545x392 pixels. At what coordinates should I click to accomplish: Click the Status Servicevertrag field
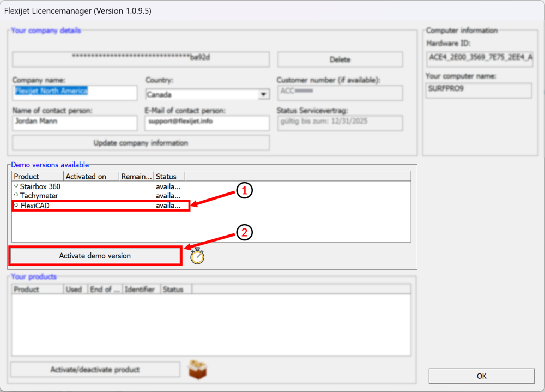click(340, 123)
